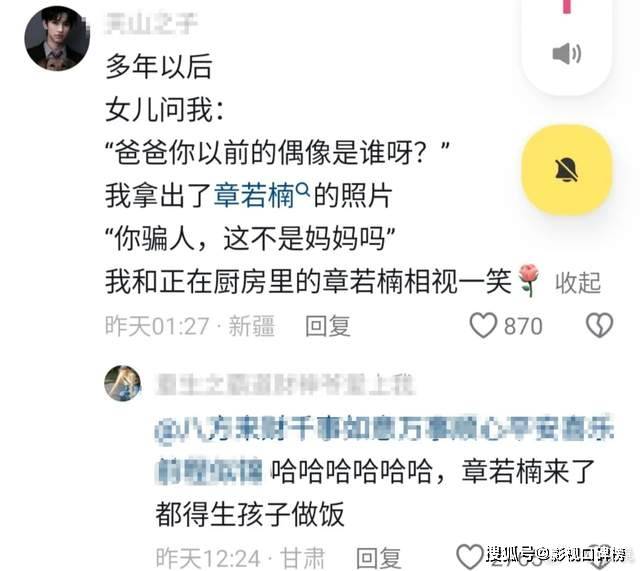The width and height of the screenshot is (640, 571).
Task: Reply to the 新疆 comment with 回复
Action: pyautogui.click(x=328, y=326)
